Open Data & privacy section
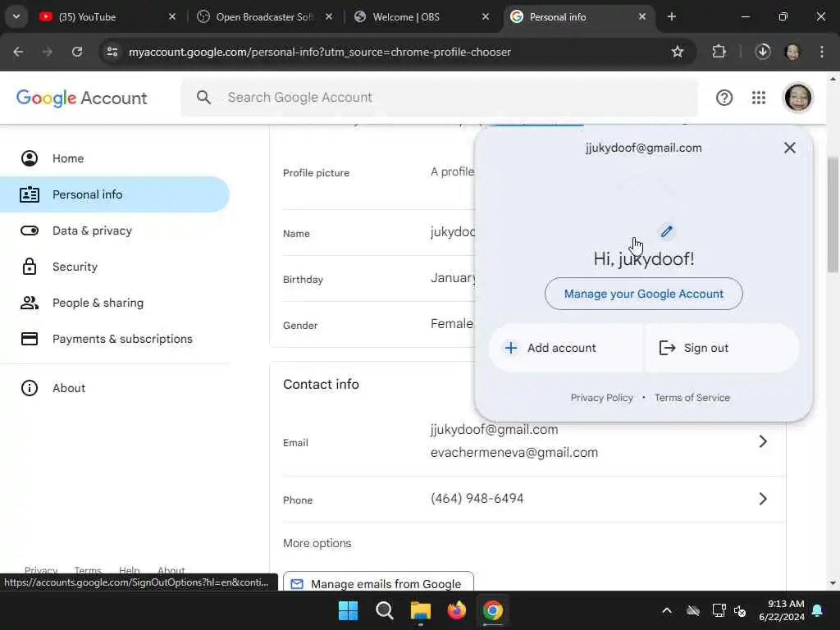 tap(92, 231)
